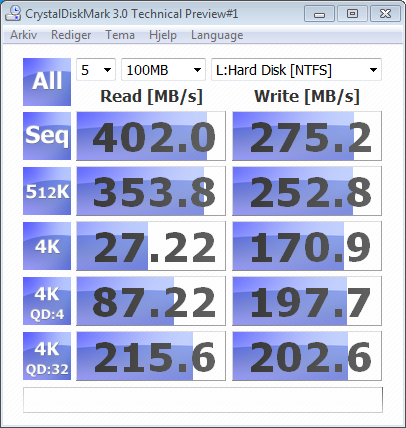Start the Seq sequential test
Screen dimensions: 406x428
pos(47,136)
